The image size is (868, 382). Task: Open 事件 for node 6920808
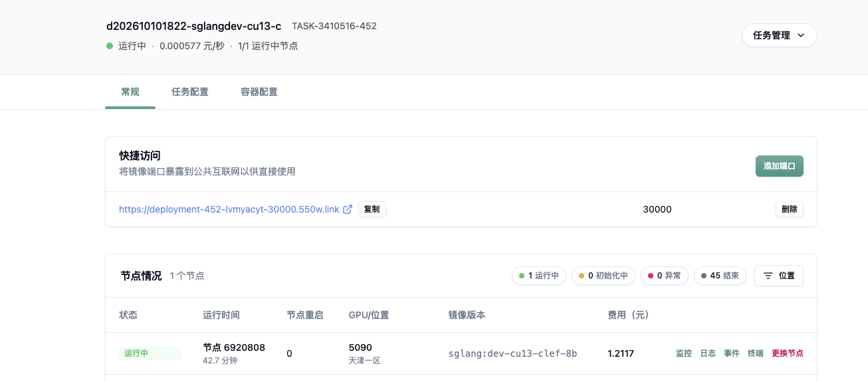[732, 353]
